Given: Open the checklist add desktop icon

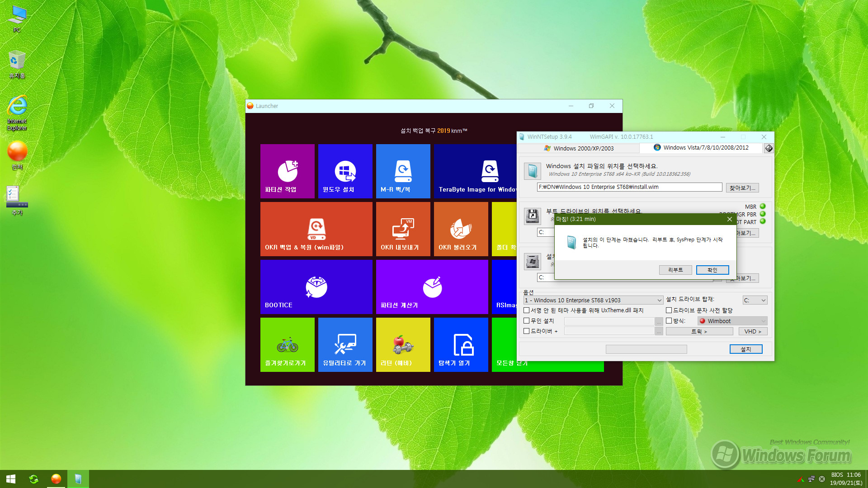Looking at the screenshot, I should tap(17, 201).
